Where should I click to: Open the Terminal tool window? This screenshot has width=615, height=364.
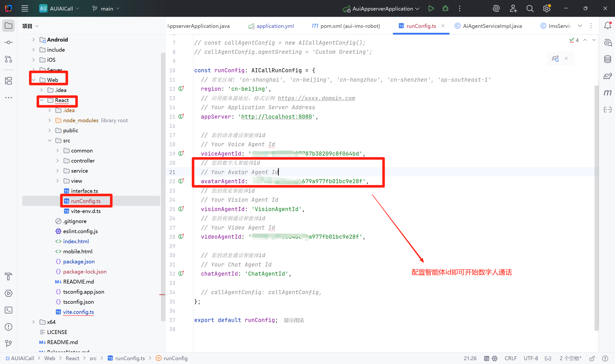[x=8, y=310]
